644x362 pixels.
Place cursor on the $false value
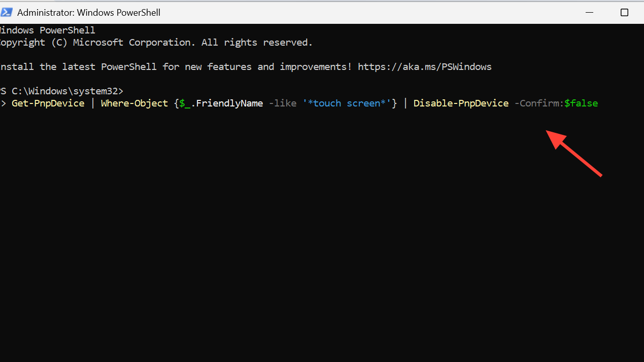581,103
